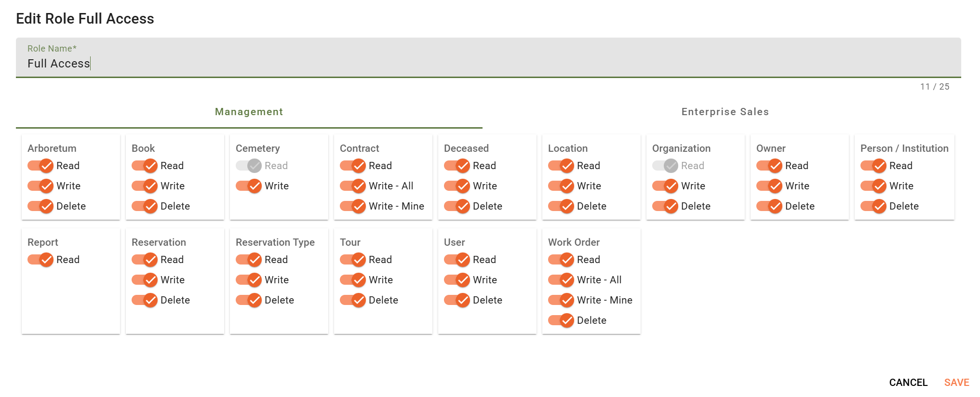Click into the Role Name field
Image resolution: width=980 pixels, height=397 pixels.
(488, 63)
